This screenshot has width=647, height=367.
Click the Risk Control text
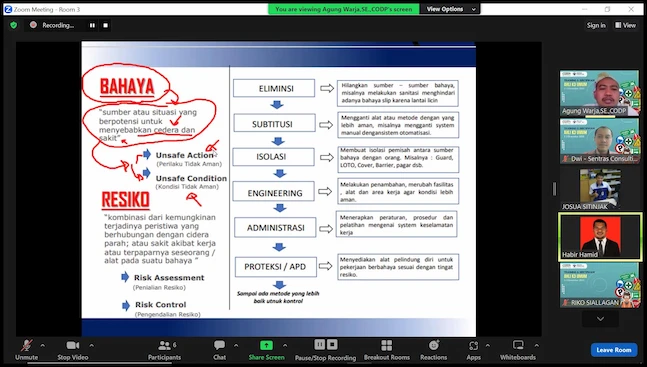coord(161,305)
